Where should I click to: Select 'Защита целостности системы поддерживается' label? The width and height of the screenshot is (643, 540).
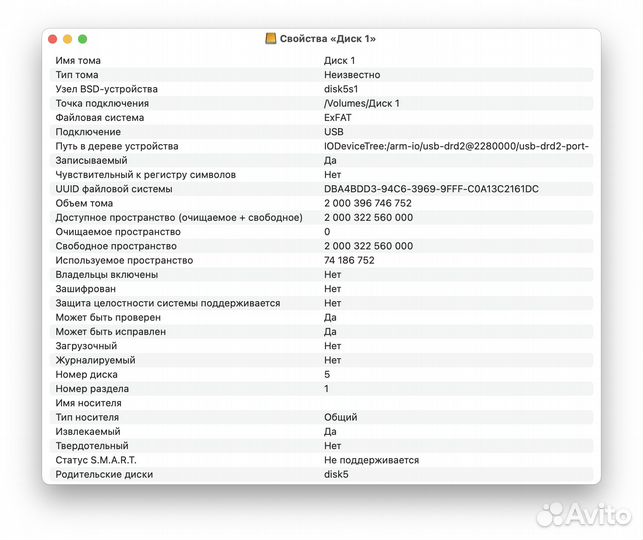[x=168, y=303]
